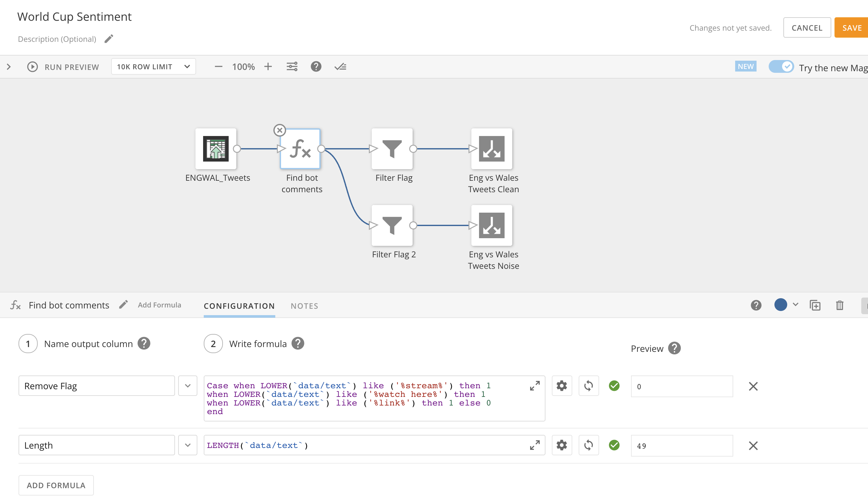Open the row limit dropdown selector
Screen dimensions: 868x500
(x=152, y=66)
